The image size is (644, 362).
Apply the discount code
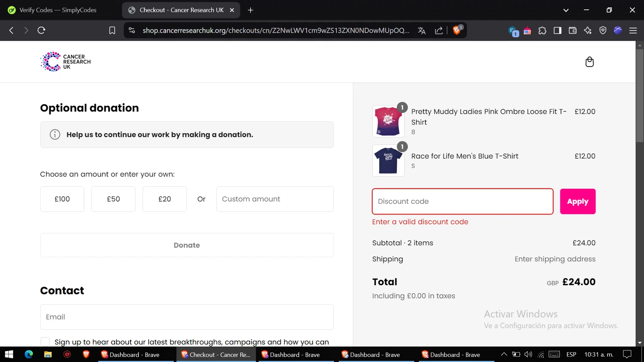coord(577,201)
